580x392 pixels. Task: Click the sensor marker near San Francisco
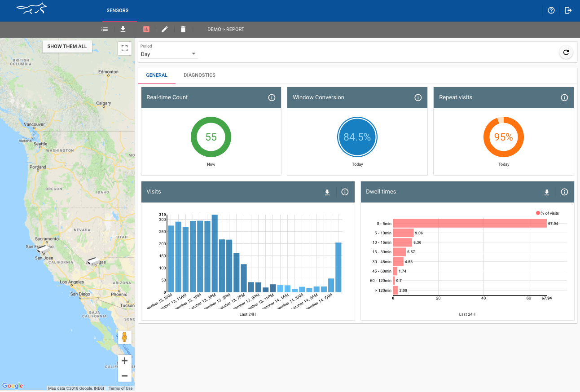44,250
